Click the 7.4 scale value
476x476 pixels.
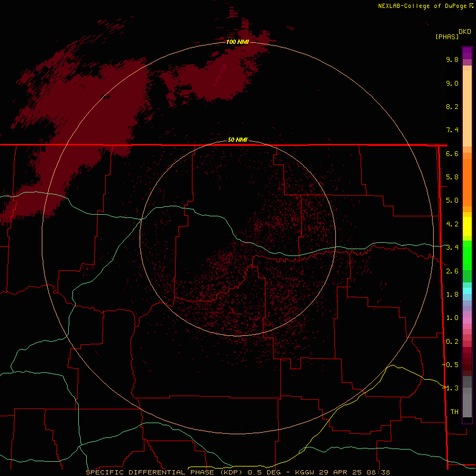[452, 130]
